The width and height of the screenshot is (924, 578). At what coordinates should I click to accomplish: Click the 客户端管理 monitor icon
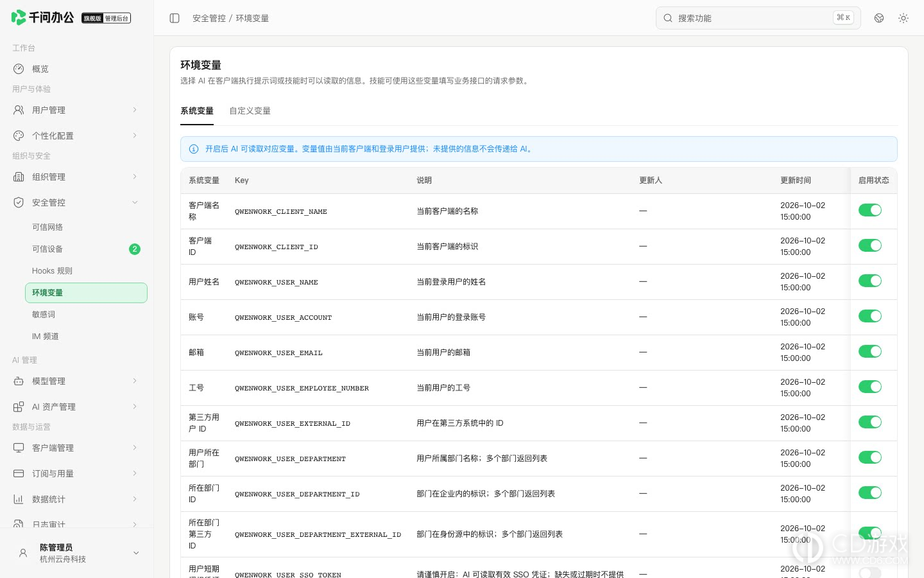click(19, 448)
